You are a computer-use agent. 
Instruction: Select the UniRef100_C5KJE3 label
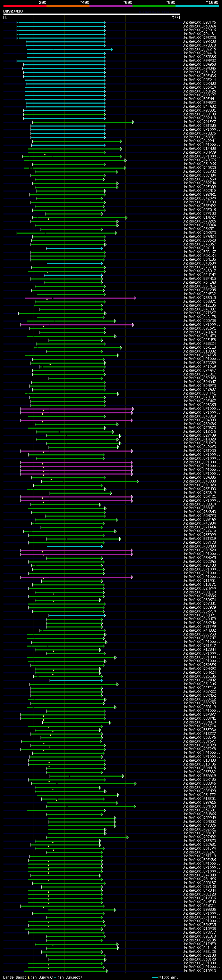coord(199,347)
